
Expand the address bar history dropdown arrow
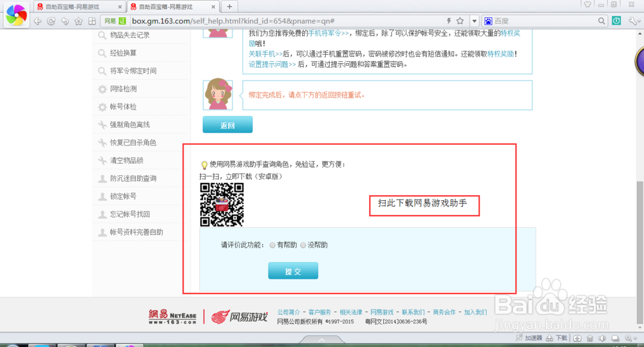pyautogui.click(x=475, y=21)
